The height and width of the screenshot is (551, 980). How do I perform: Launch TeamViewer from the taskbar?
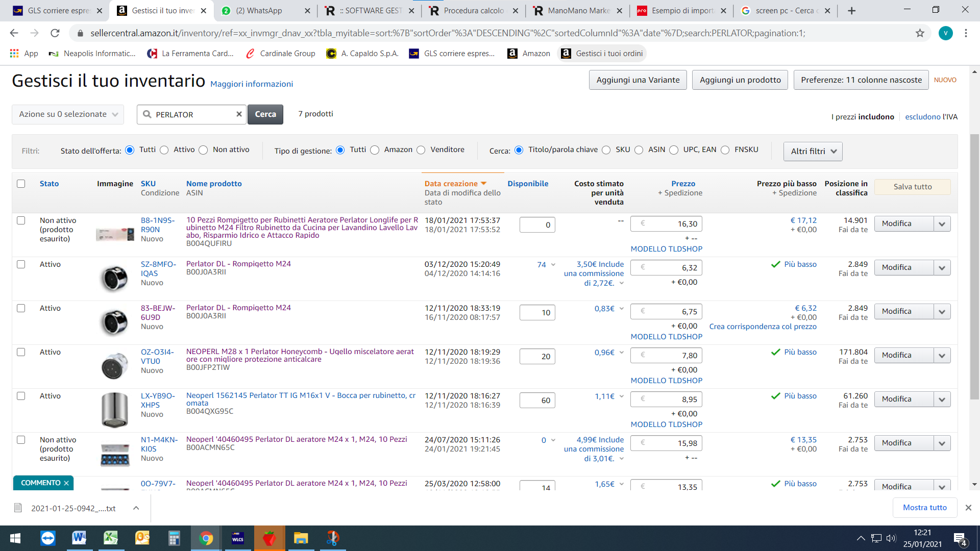pos(47,538)
